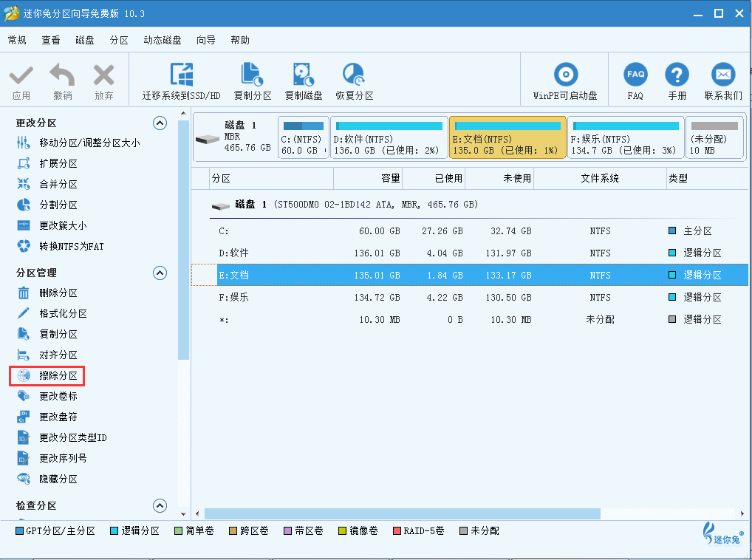Image resolution: width=752 pixels, height=560 pixels.
Task: Open the FAQ toolbar icon
Action: 635,75
